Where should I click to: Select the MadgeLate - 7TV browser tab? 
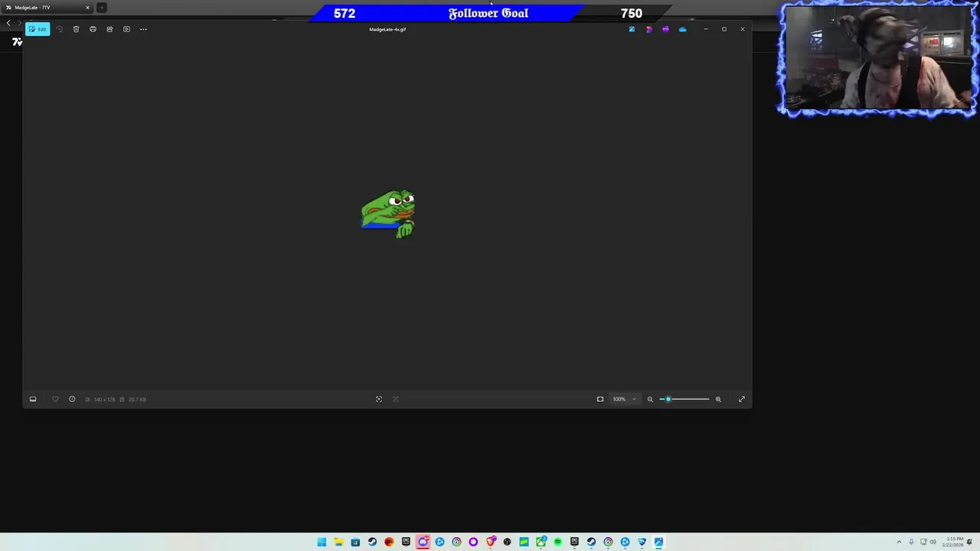click(47, 8)
